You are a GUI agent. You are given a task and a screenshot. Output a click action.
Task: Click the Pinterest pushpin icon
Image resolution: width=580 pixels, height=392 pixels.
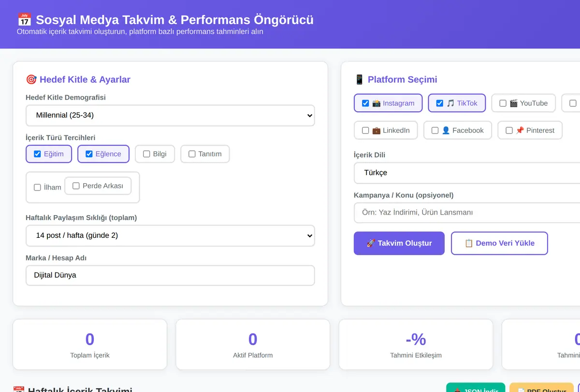(520, 130)
